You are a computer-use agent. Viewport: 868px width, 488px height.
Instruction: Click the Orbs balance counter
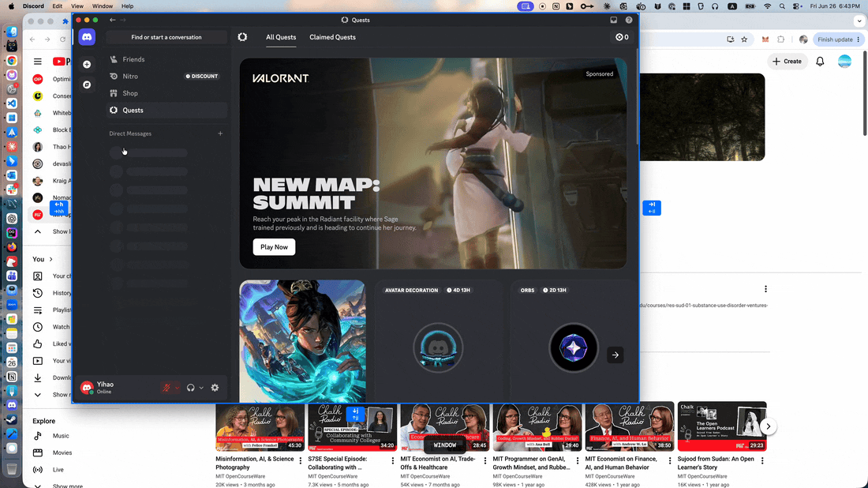point(623,37)
